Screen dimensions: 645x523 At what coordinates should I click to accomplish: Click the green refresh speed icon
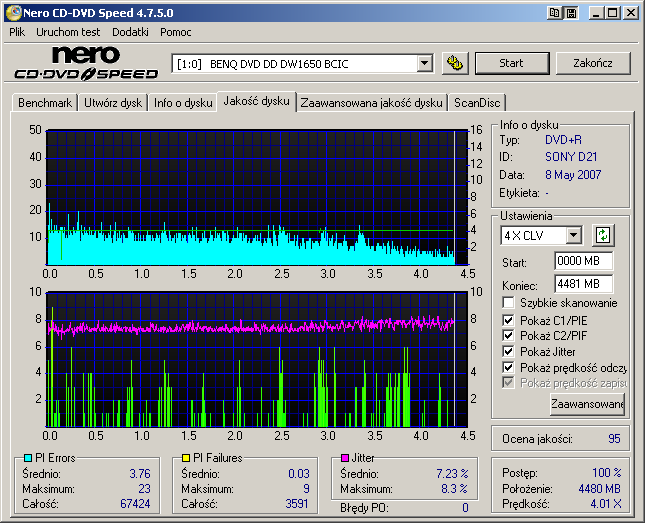click(603, 235)
